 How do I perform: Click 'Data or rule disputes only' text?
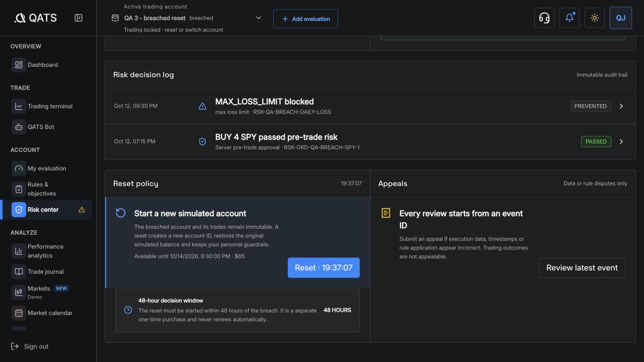click(x=595, y=184)
